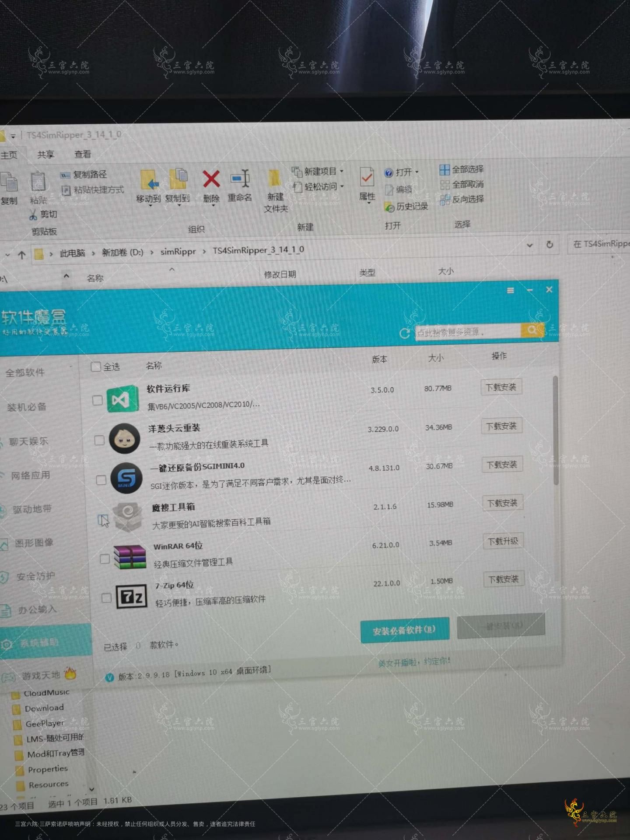
Task: Tick the 7-Zip 64位 row checkbox
Action: coord(106,598)
